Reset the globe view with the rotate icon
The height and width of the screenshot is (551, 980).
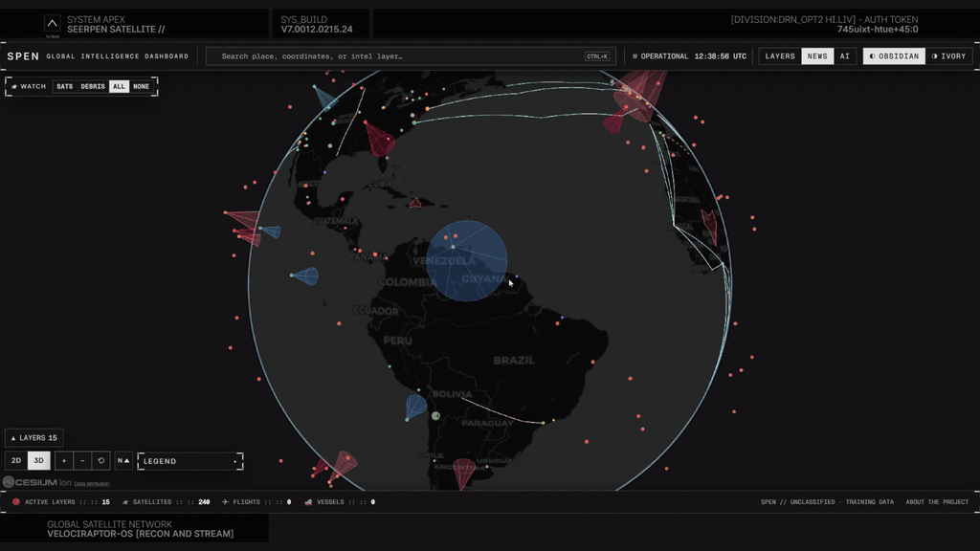click(101, 460)
